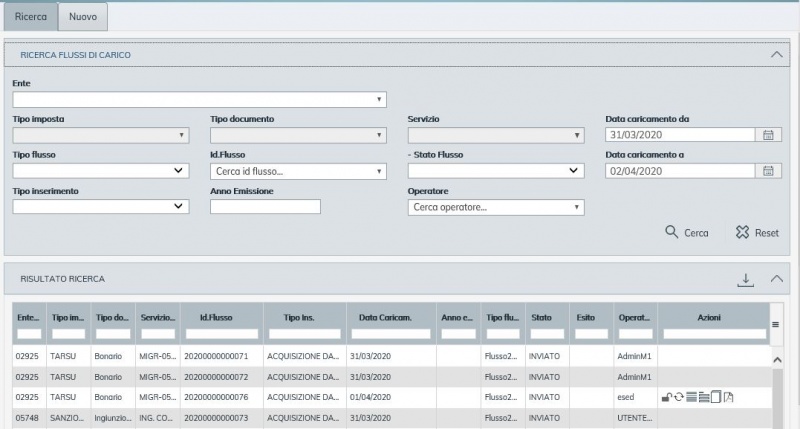Click the Reset button
This screenshot has width=800, height=429.
tap(757, 233)
